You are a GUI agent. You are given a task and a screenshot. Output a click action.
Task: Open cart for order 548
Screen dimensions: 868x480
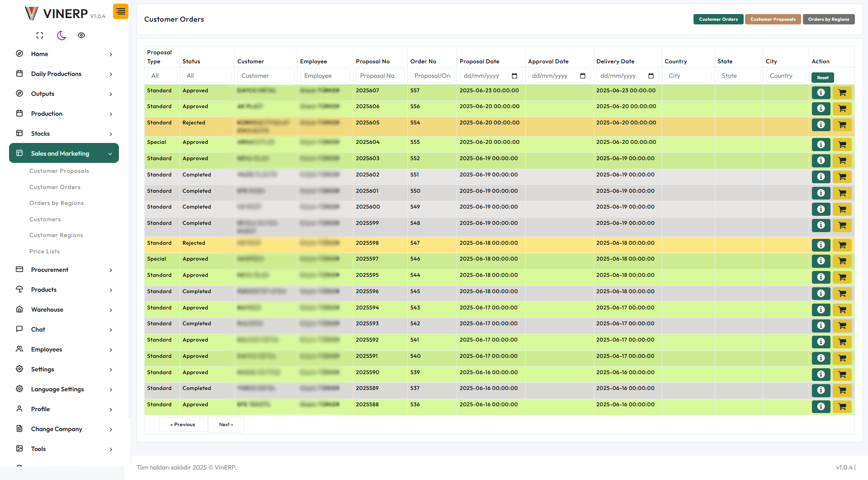point(842,225)
